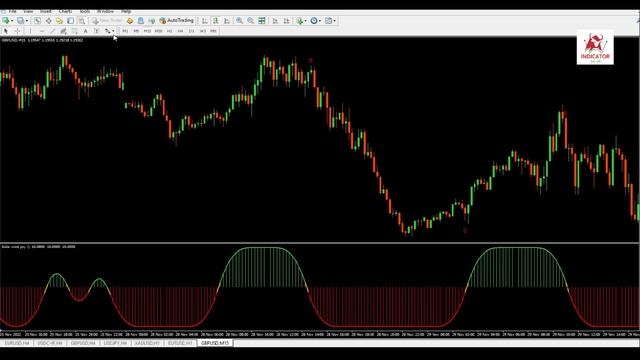Click the Profiles toolbar icon
This screenshot has width=640, height=360.
[x=20, y=20]
